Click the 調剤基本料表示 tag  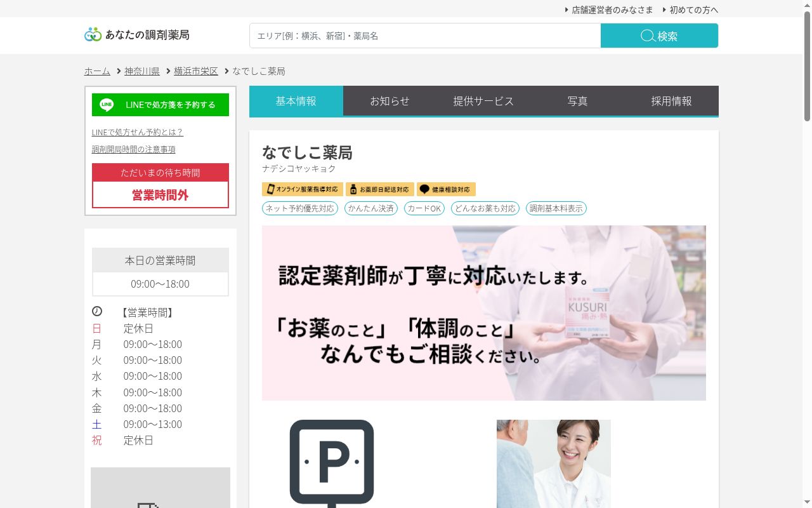pyautogui.click(x=556, y=208)
